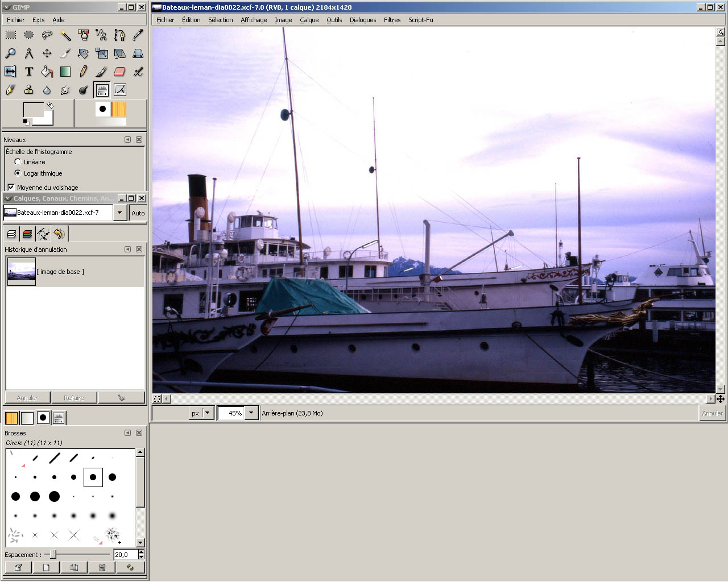Open the Filtres menu
Viewport: 728px width, 582px height.
392,20
